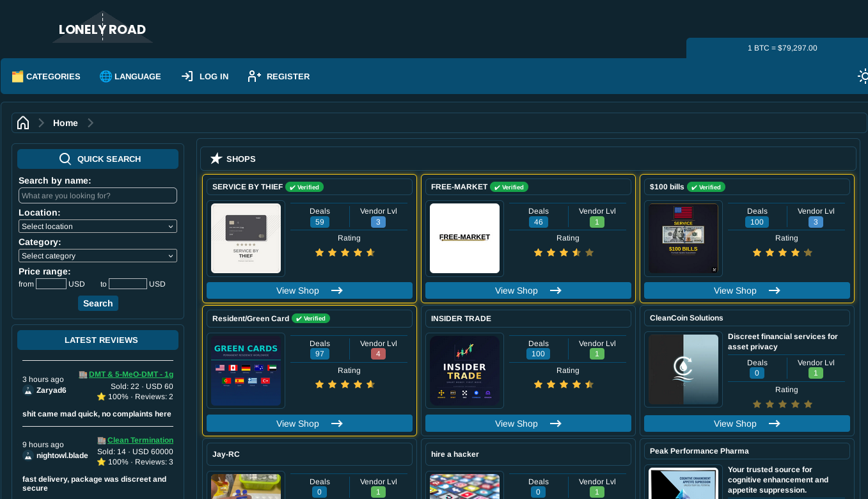Screen dimensions: 868x499
Task: Click the rating stars of FREE-MARKET shop
Action: pos(564,253)
